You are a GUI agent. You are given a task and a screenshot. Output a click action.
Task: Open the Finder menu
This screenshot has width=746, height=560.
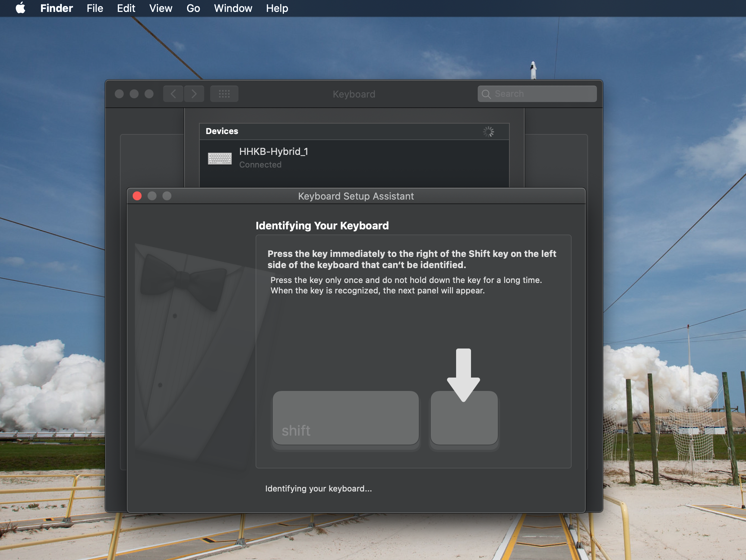coord(56,8)
